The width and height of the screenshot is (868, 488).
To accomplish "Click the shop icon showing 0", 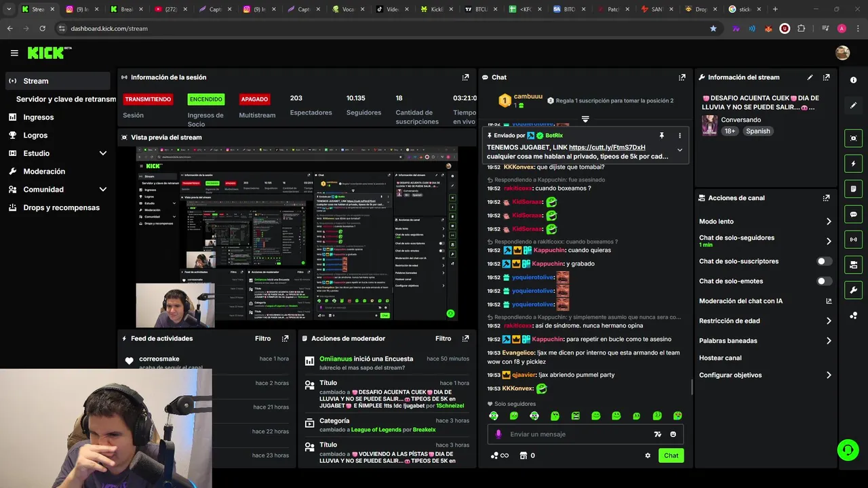I will pos(527,455).
